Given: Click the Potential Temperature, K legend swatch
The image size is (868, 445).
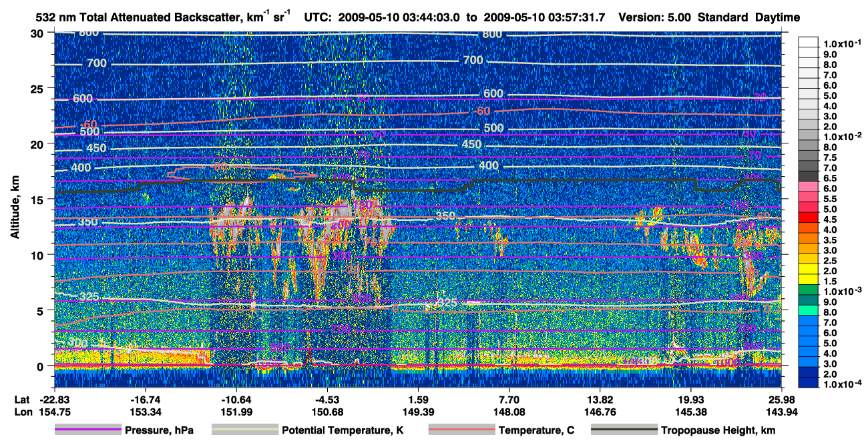Looking at the screenshot, I should (x=245, y=430).
